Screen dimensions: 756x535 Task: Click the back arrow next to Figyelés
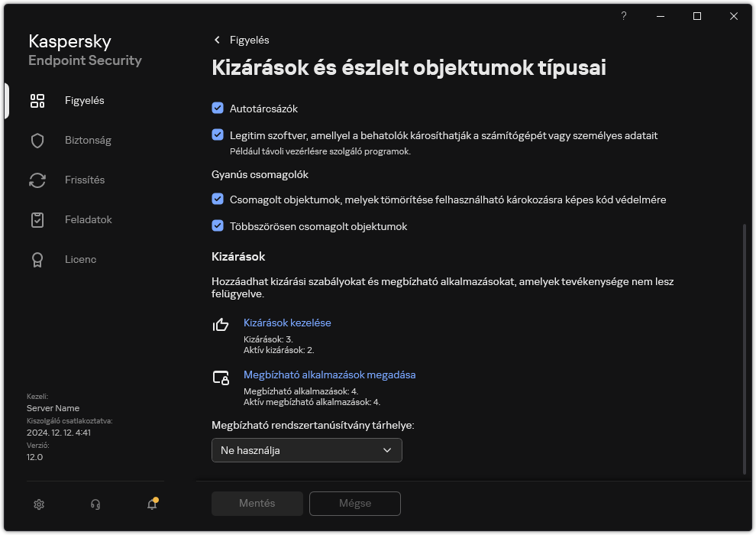pyautogui.click(x=216, y=40)
